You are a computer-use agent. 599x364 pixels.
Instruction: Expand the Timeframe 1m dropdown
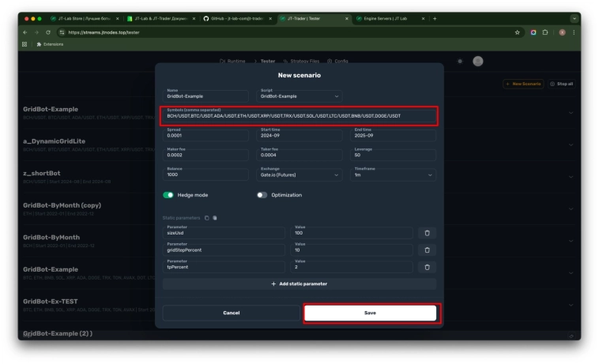coord(392,174)
